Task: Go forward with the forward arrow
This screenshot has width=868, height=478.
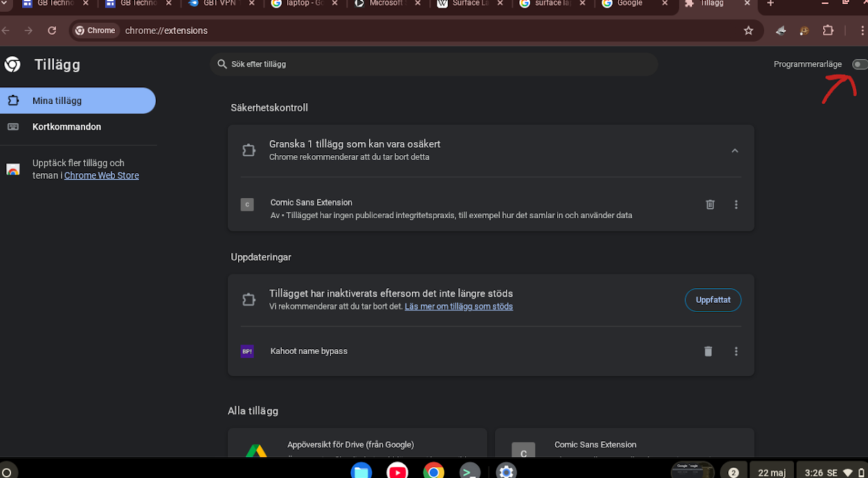Action: 28,30
